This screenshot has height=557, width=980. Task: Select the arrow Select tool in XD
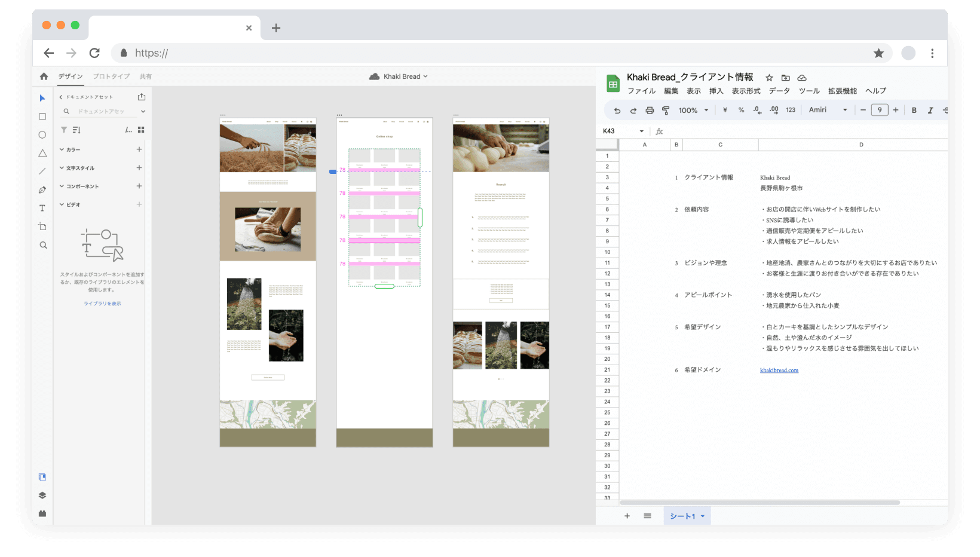coord(42,98)
